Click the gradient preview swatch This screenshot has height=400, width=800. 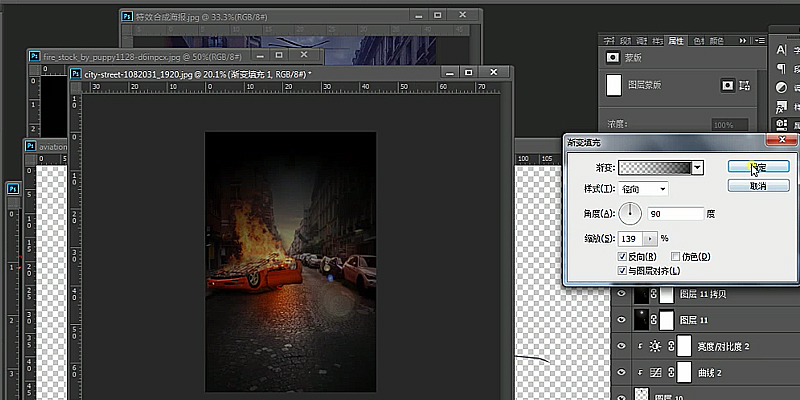click(x=655, y=167)
